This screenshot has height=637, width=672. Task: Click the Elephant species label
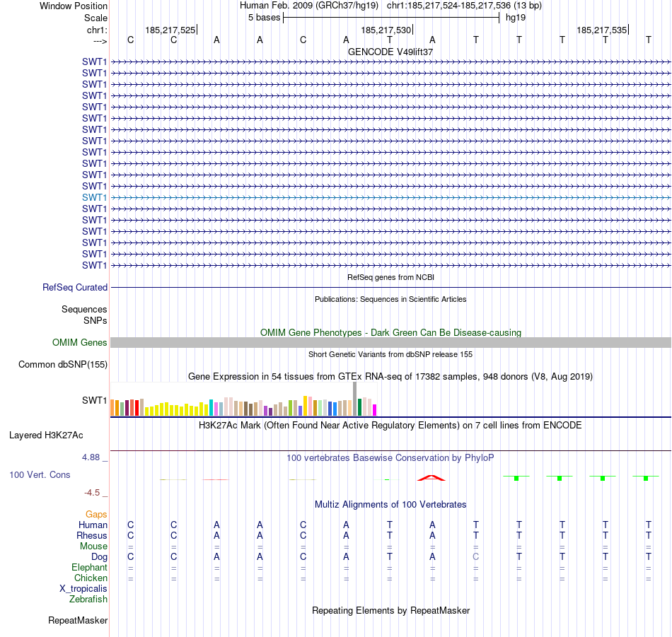[x=89, y=567]
